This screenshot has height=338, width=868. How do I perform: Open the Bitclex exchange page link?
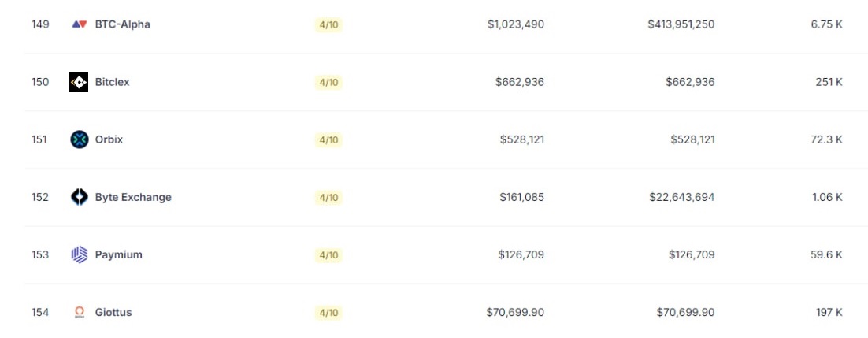(x=113, y=82)
